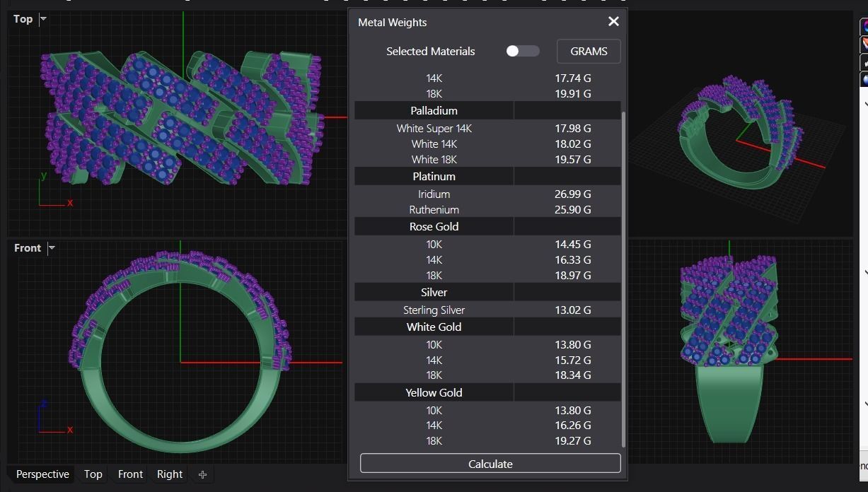
Task: Click the 10K label under Rose Gold
Action: pos(434,245)
